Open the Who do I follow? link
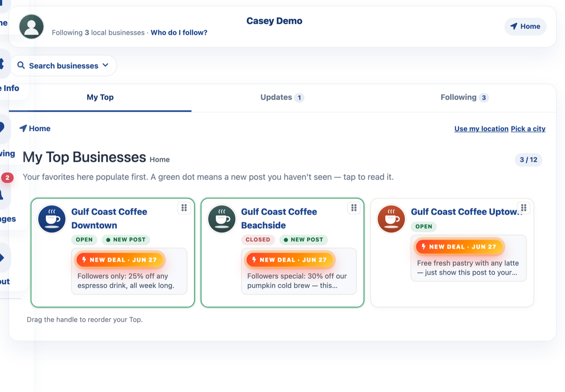Image resolution: width=565 pixels, height=392 pixels. (179, 33)
